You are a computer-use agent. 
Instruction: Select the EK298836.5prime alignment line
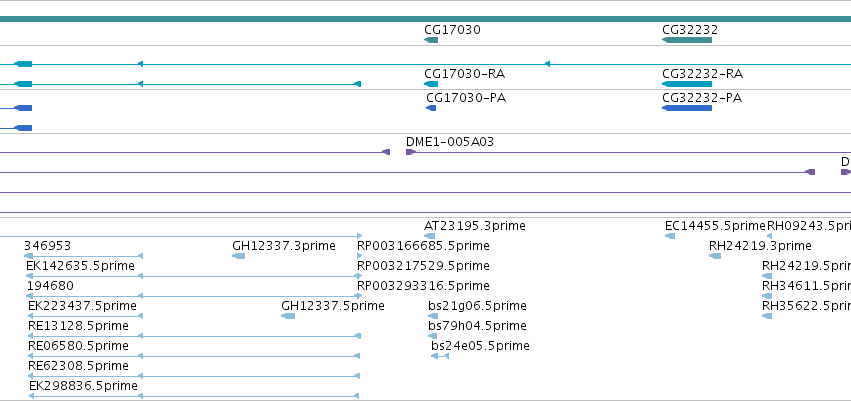pos(195,396)
